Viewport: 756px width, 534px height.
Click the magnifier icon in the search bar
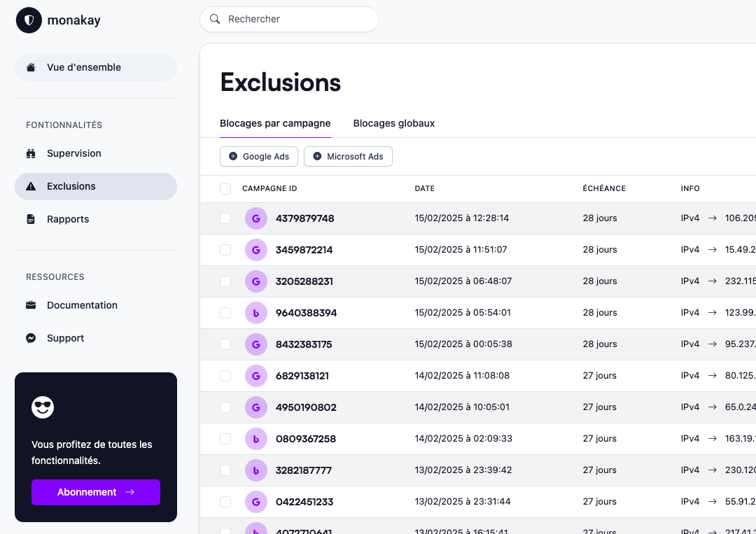[215, 19]
